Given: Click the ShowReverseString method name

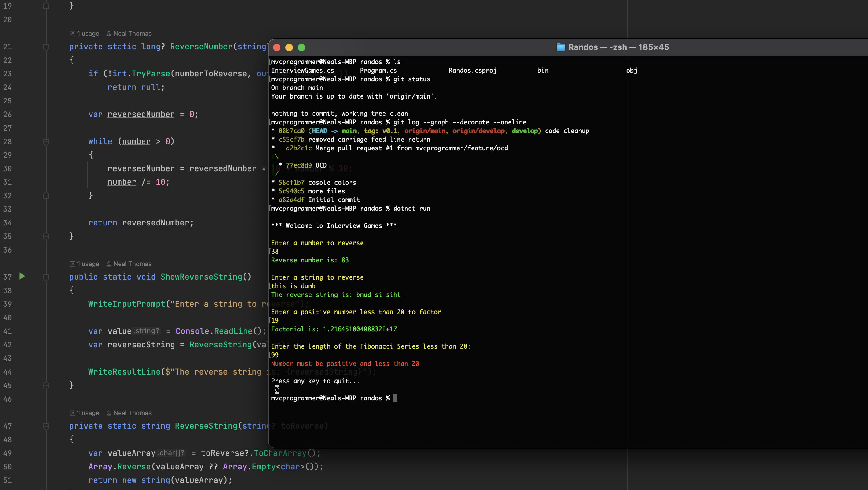Looking at the screenshot, I should coord(201,277).
